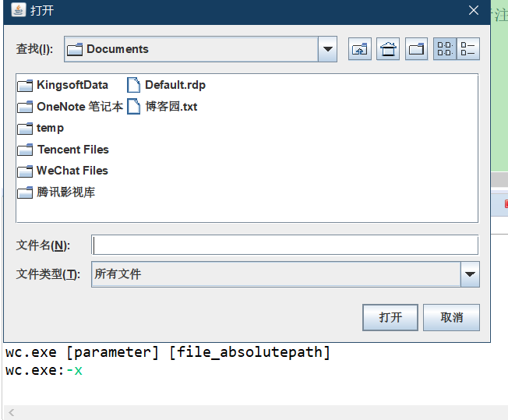
Task: Select the temp folder
Action: [50, 128]
